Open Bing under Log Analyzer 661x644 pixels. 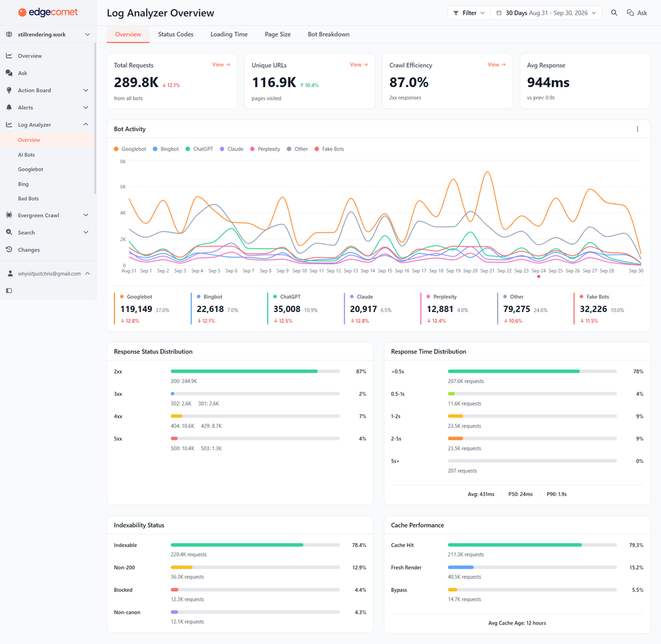click(23, 184)
